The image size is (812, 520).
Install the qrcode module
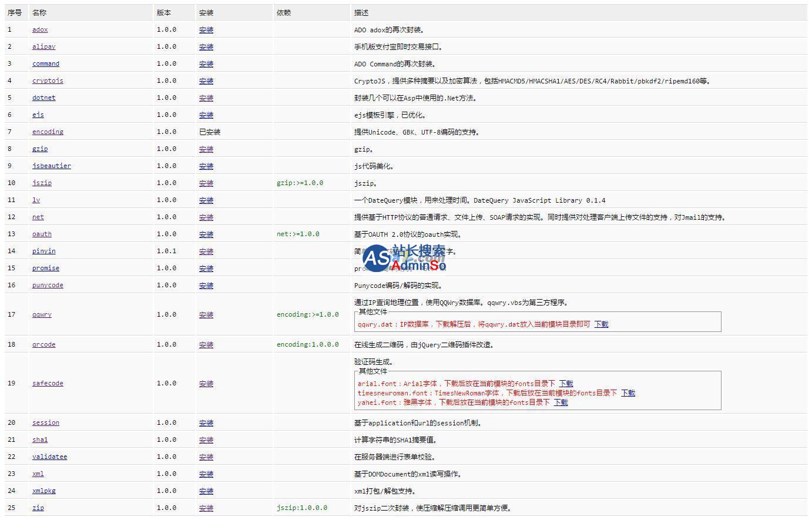click(206, 344)
